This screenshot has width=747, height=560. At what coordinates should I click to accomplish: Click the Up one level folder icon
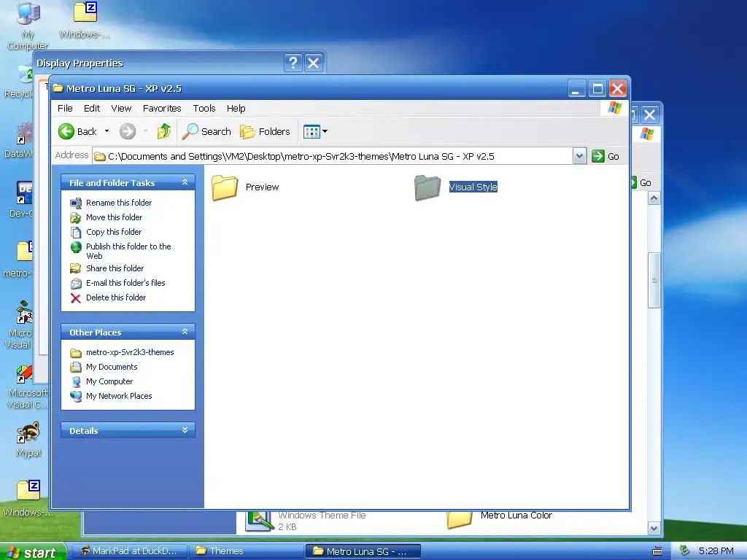pyautogui.click(x=164, y=131)
